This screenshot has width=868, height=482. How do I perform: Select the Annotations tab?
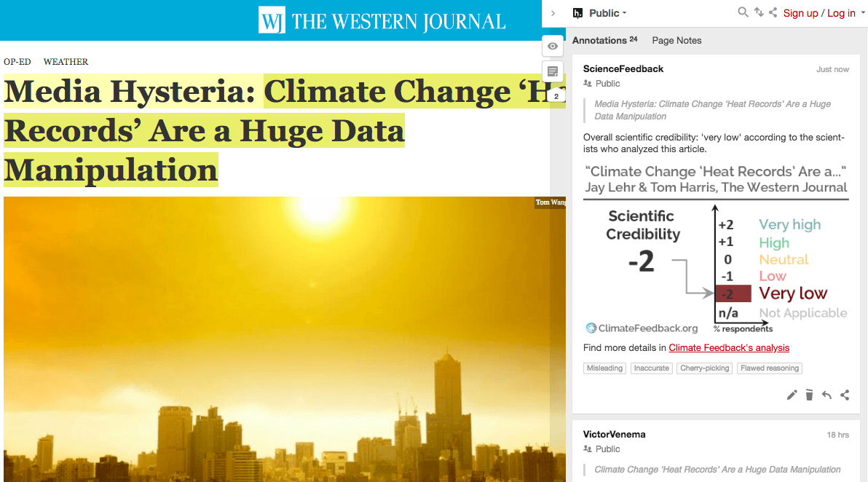(x=604, y=40)
